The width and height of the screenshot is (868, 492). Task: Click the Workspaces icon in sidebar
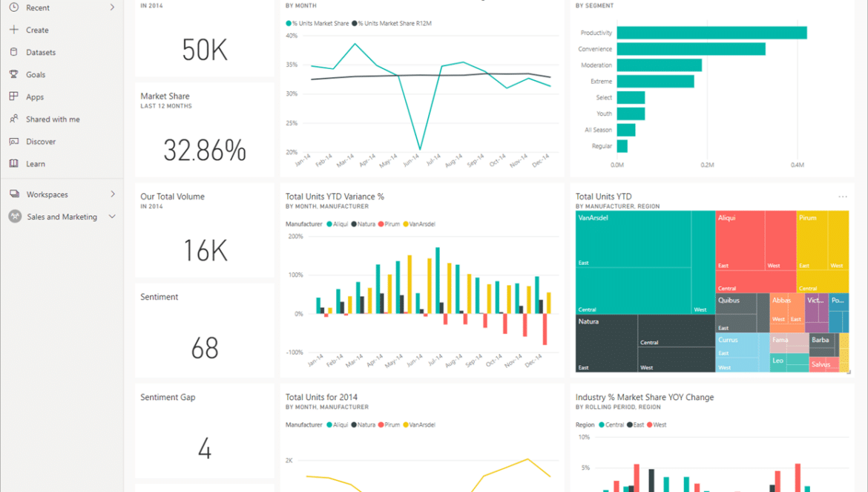(14, 194)
